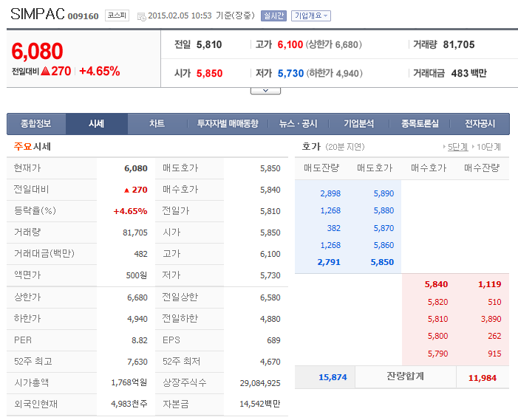Click the sell quote 5,870
The width and height of the screenshot is (518, 420).
(384, 228)
